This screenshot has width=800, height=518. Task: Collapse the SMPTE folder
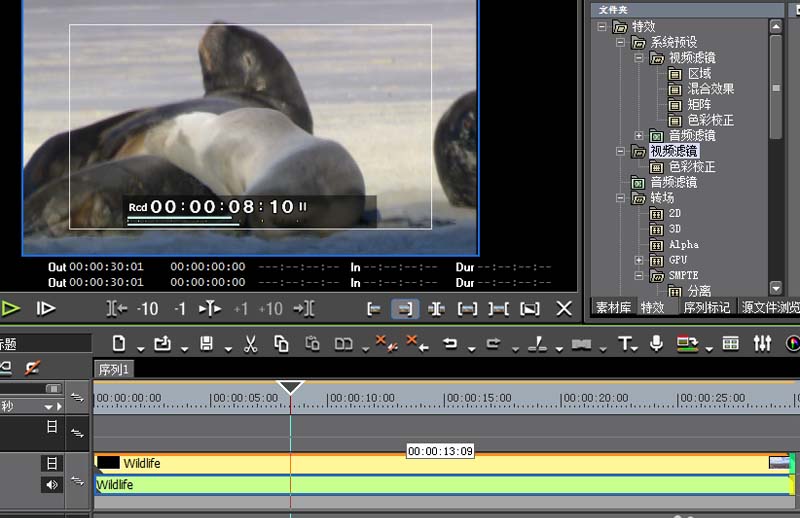(639, 275)
